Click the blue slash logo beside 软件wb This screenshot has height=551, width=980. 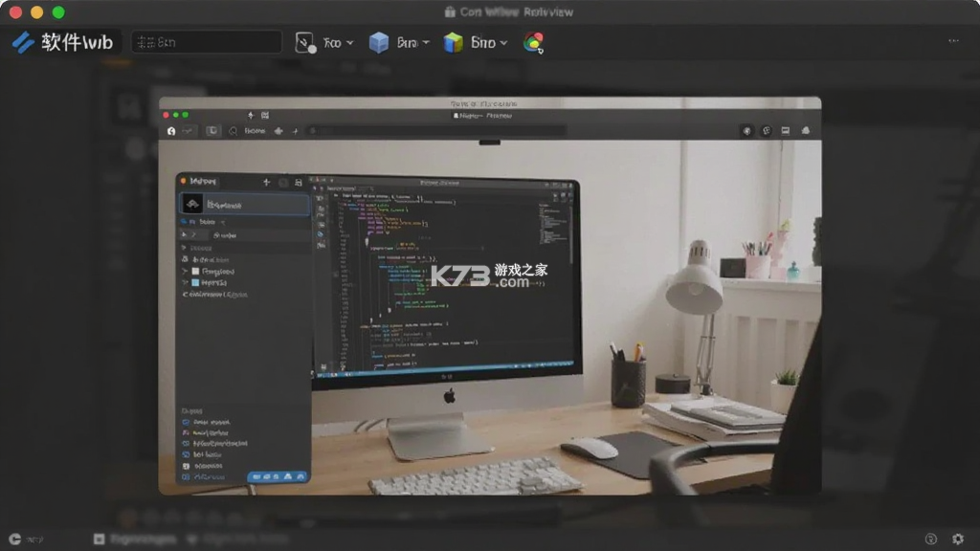point(23,42)
